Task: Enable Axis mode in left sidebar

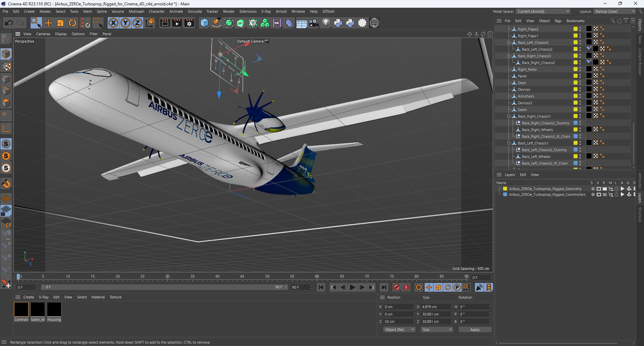Action: tap(6, 128)
